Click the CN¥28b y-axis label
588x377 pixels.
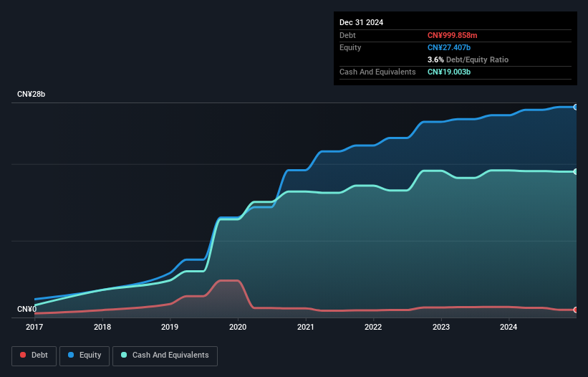point(31,94)
